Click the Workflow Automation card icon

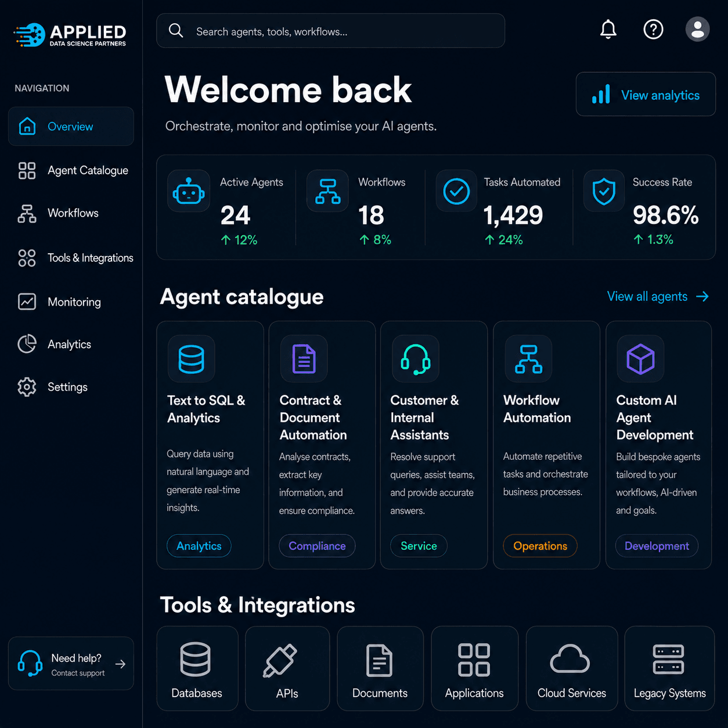(528, 359)
